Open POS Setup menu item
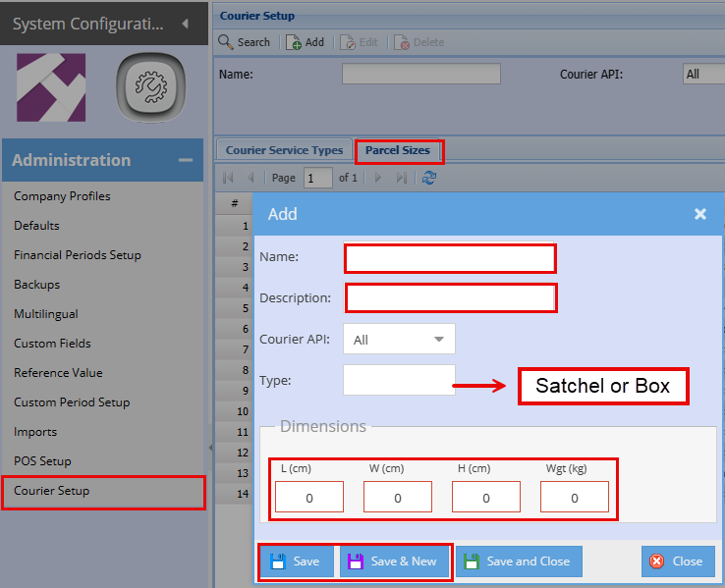This screenshot has width=725, height=588. pos(42,461)
